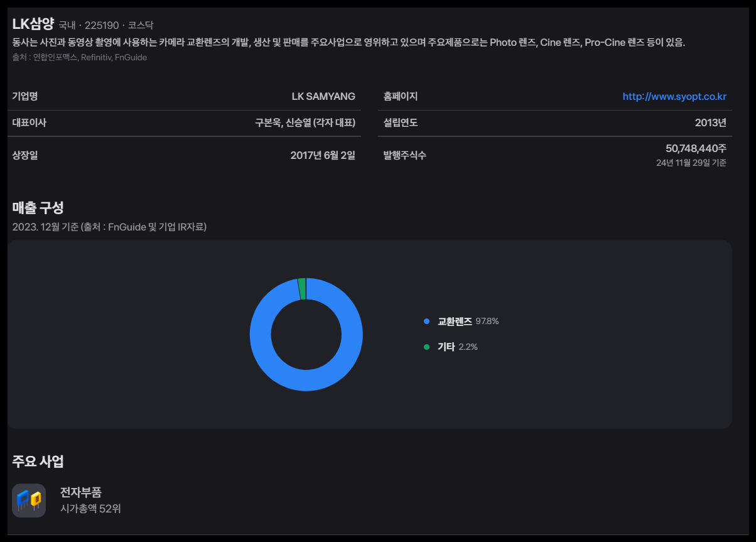Click the 2023. 12월 기준 source note
Viewport: 756px width, 542px height.
[109, 227]
